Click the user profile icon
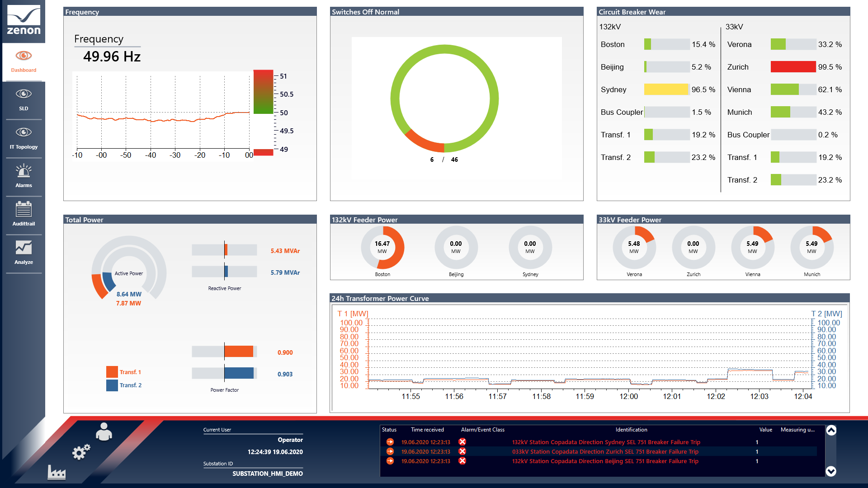The image size is (868, 488). 104,432
